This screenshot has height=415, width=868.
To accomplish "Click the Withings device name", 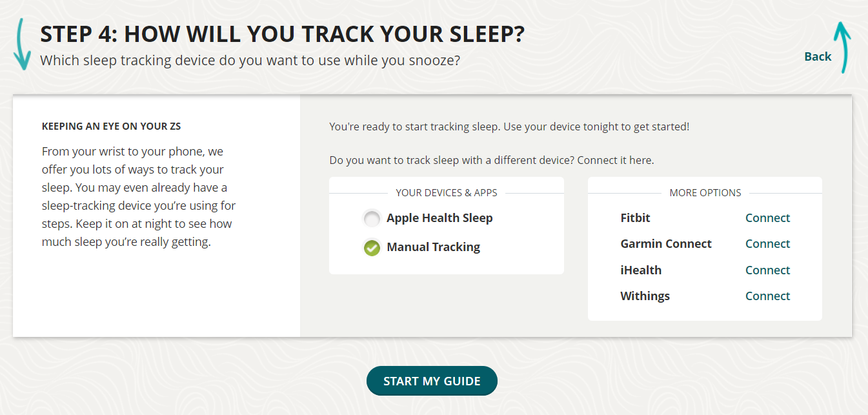I will click(x=645, y=296).
